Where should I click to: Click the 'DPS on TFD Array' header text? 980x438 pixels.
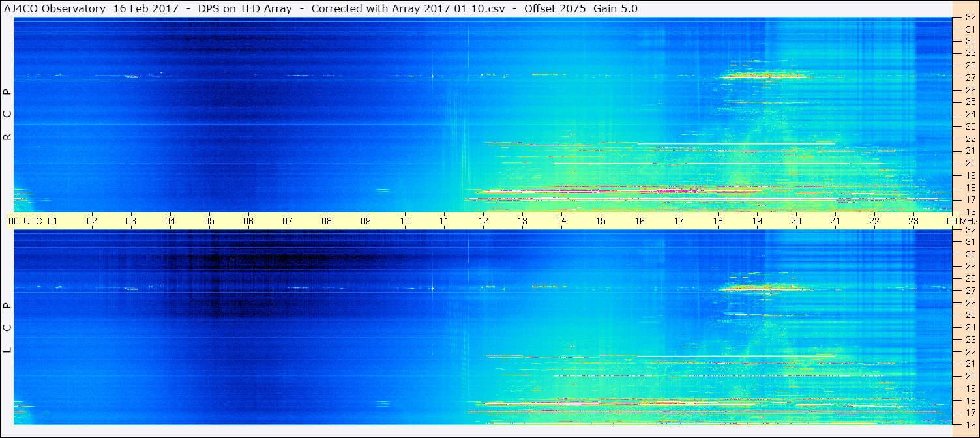(244, 9)
